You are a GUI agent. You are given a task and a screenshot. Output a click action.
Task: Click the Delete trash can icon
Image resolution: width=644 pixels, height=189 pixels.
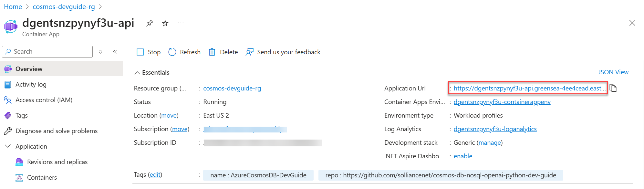tap(212, 52)
